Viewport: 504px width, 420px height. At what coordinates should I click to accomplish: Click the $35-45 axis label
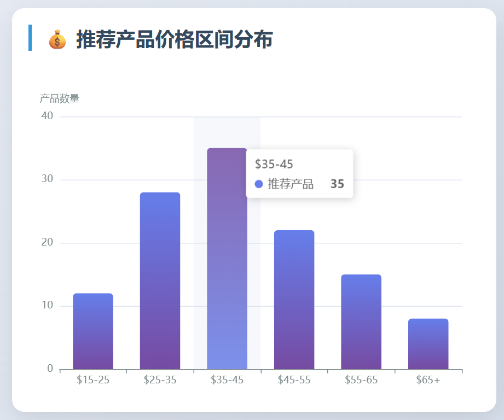(x=227, y=380)
